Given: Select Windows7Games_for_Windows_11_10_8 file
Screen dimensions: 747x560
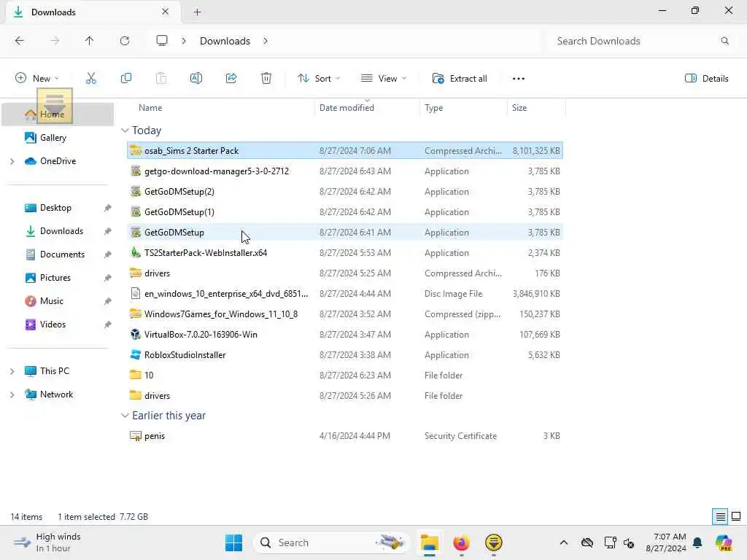Looking at the screenshot, I should [x=345, y=314].
